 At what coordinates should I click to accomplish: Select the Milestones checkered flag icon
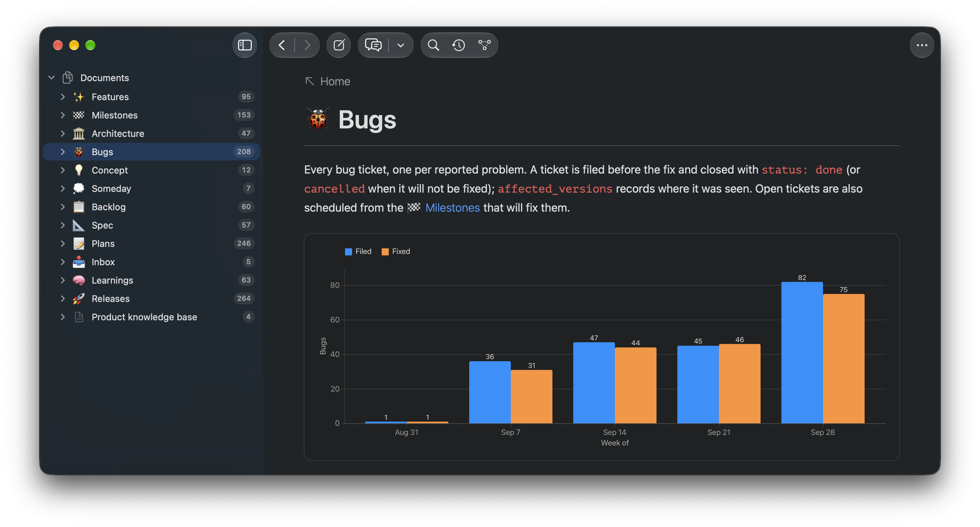click(x=79, y=115)
